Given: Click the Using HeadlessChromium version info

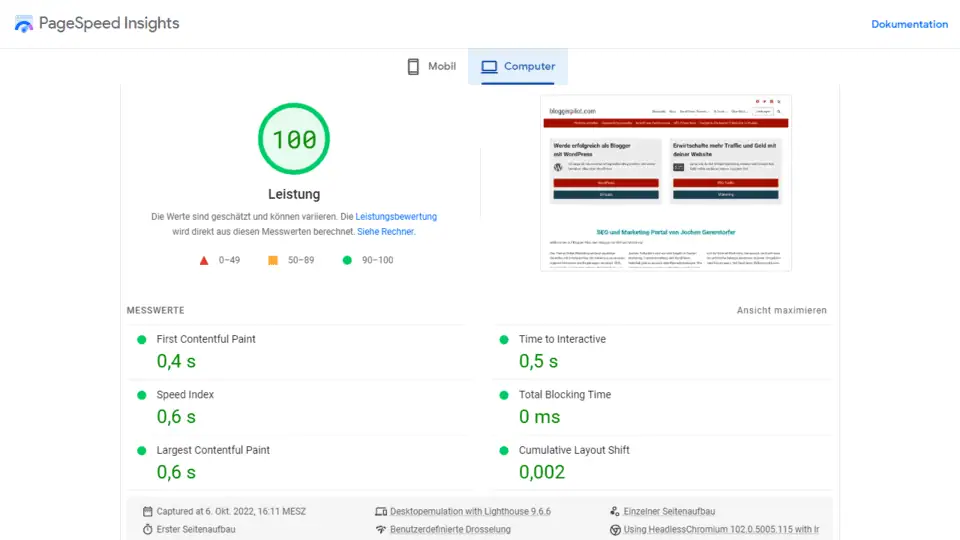Looking at the screenshot, I should coord(721,529).
